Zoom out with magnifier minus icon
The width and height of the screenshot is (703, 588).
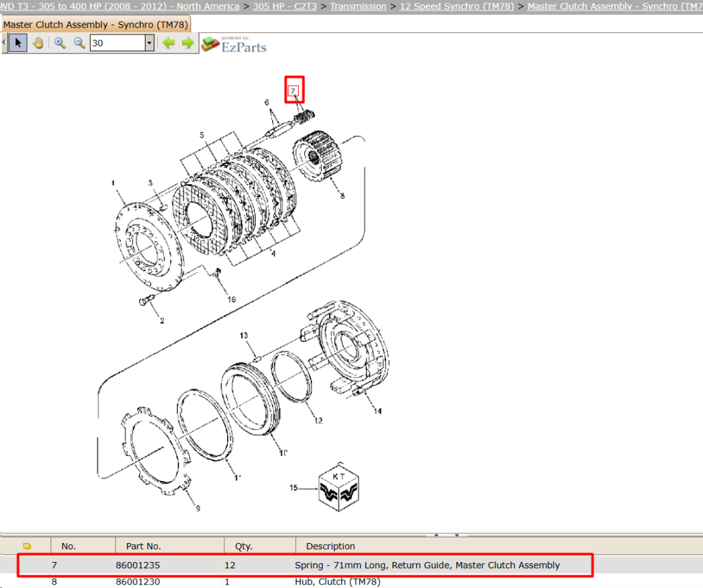(x=79, y=43)
